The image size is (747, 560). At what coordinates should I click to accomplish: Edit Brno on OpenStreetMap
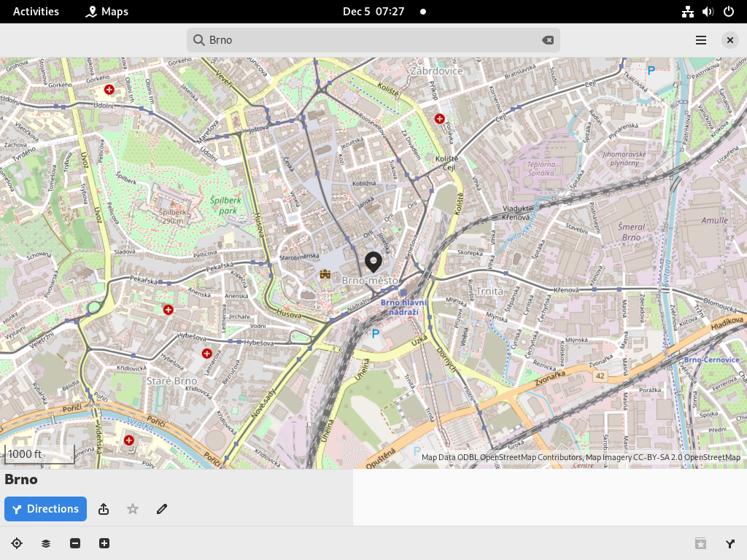tap(162, 509)
